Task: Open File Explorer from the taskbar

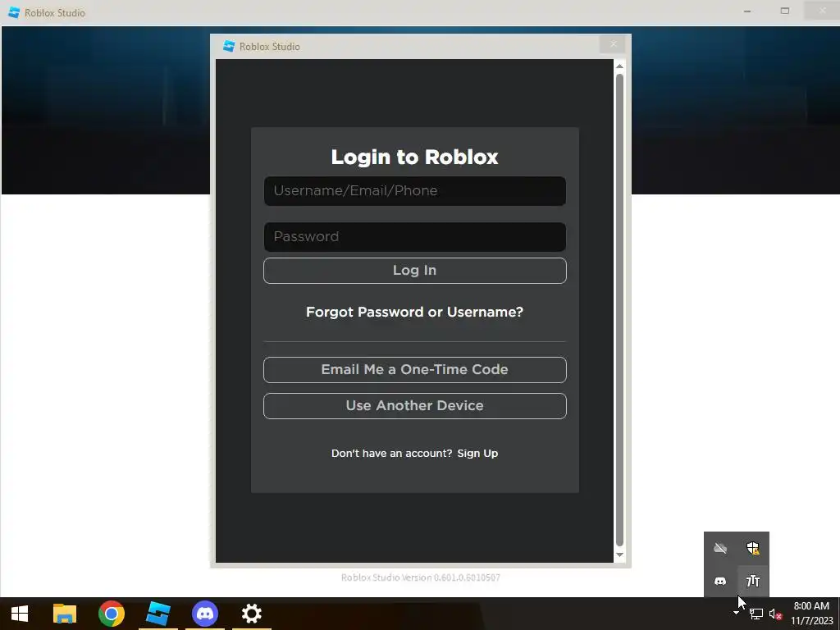Action: coord(65,614)
